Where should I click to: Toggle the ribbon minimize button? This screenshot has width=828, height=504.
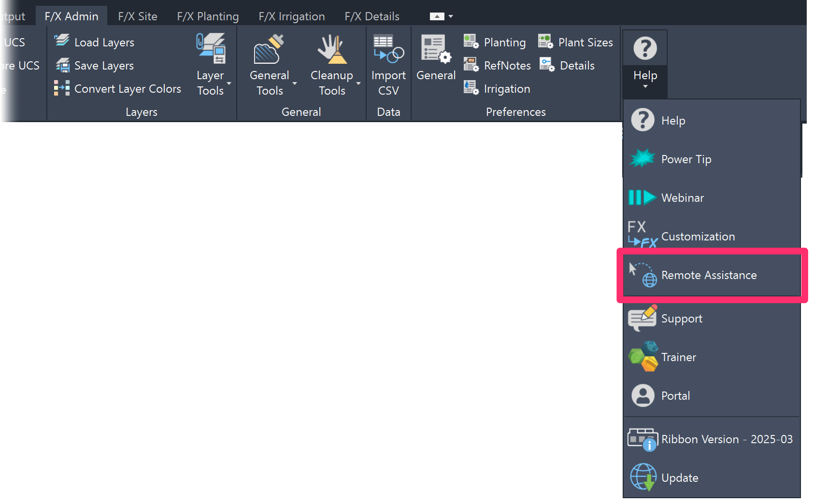(437, 16)
